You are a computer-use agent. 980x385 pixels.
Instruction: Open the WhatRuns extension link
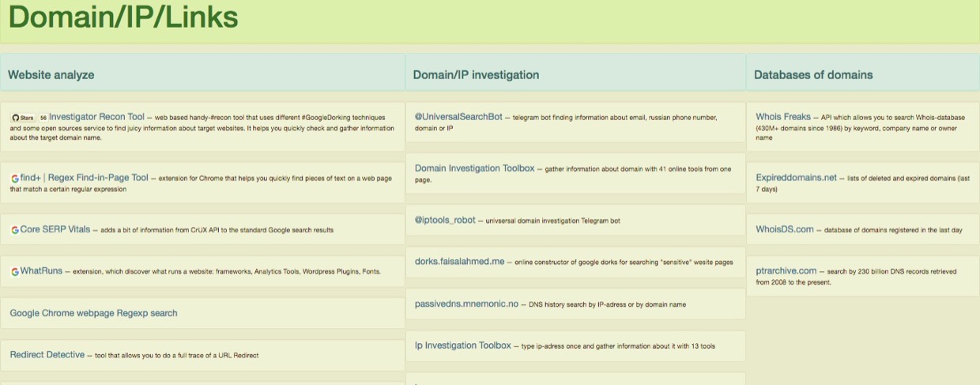click(41, 271)
